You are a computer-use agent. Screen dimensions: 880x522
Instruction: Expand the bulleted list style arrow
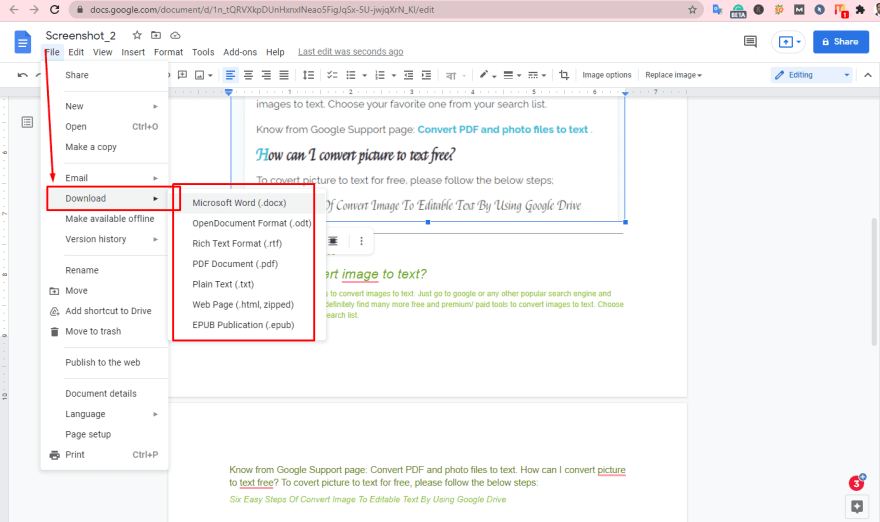point(364,75)
